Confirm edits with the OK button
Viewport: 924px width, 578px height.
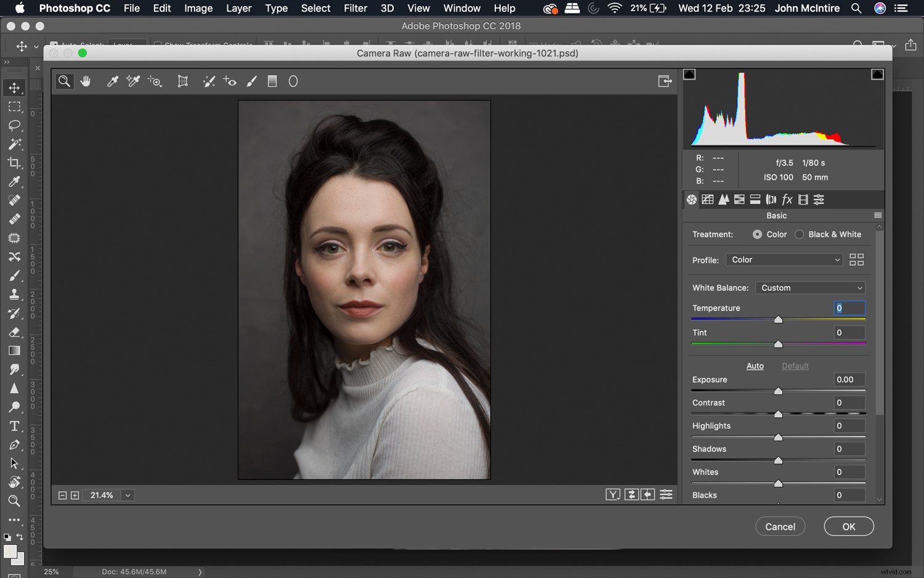[x=848, y=526]
